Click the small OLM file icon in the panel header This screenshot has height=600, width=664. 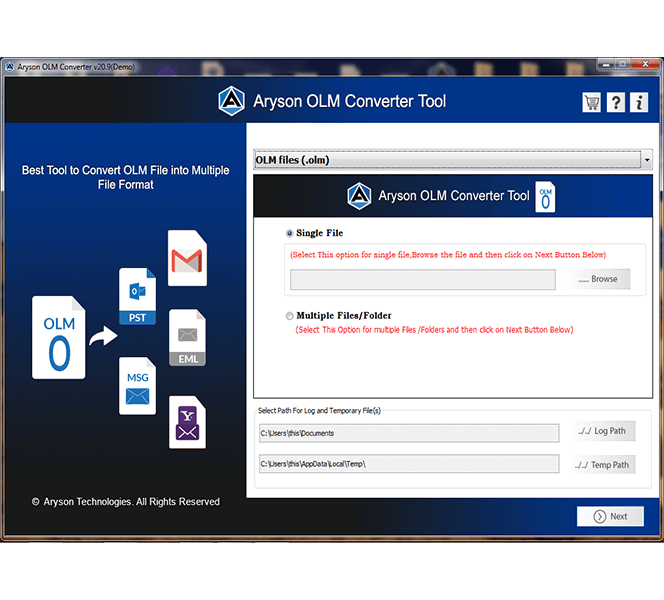tap(545, 197)
